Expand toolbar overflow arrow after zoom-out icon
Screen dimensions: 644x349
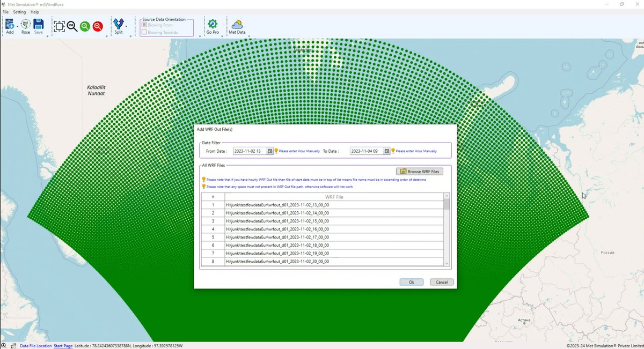(107, 36)
